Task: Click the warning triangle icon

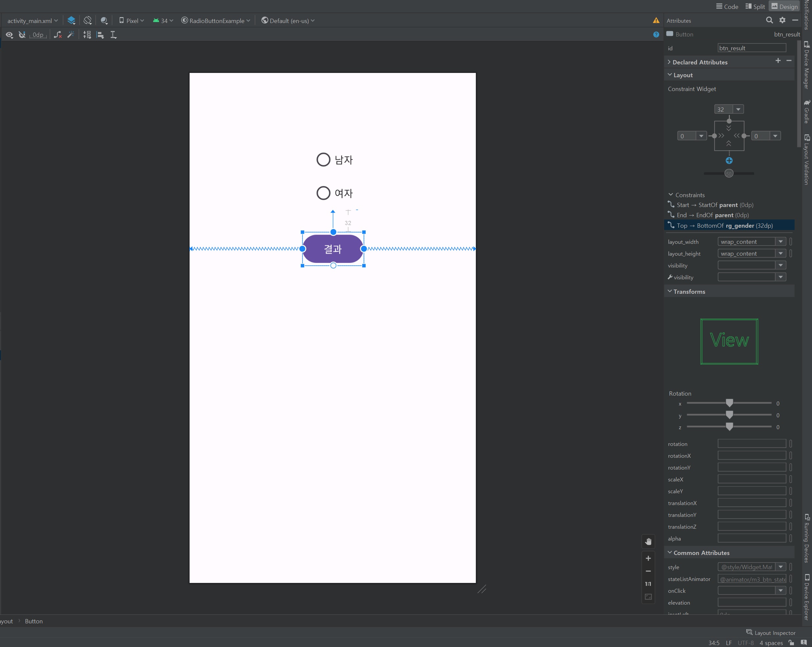Action: [x=656, y=20]
